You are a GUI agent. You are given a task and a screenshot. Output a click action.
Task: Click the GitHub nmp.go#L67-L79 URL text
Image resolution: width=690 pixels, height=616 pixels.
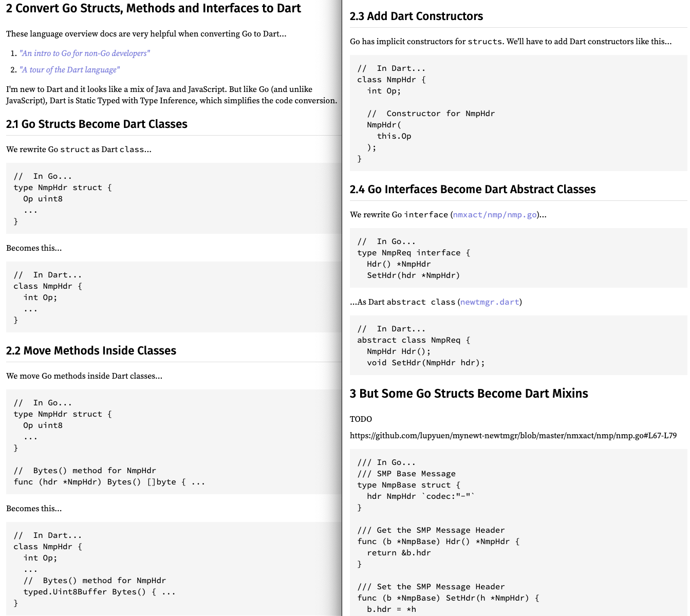click(x=513, y=436)
